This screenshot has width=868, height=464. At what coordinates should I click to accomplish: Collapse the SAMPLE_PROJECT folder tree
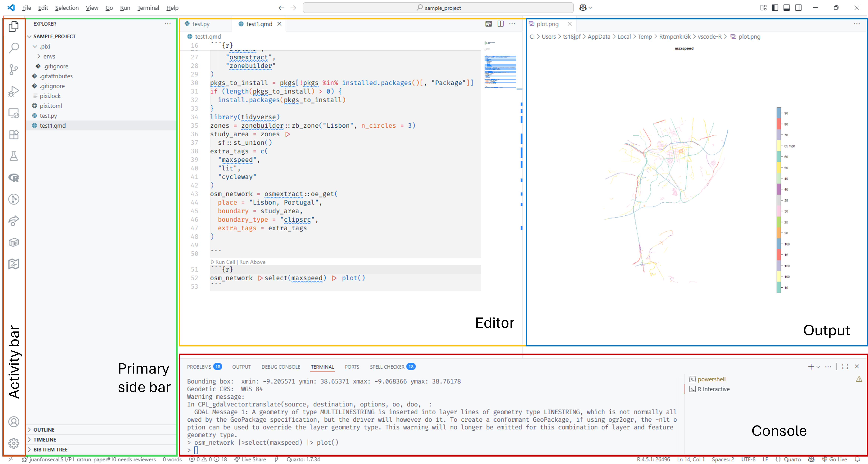click(x=30, y=36)
